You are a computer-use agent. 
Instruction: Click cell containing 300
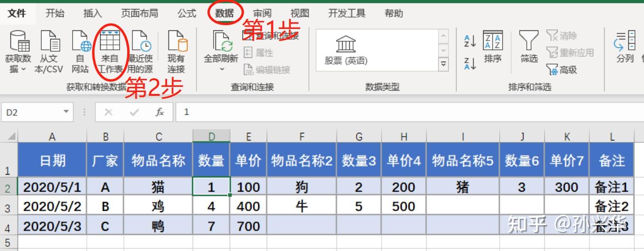click(x=567, y=187)
